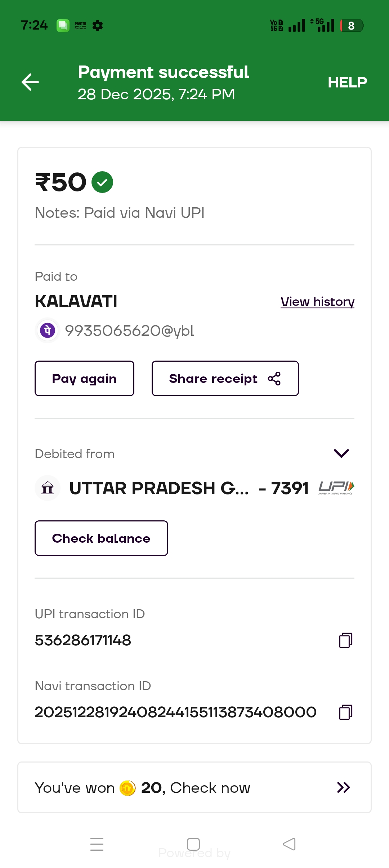Copy the UPI transaction ID
The width and height of the screenshot is (389, 868).
point(345,640)
